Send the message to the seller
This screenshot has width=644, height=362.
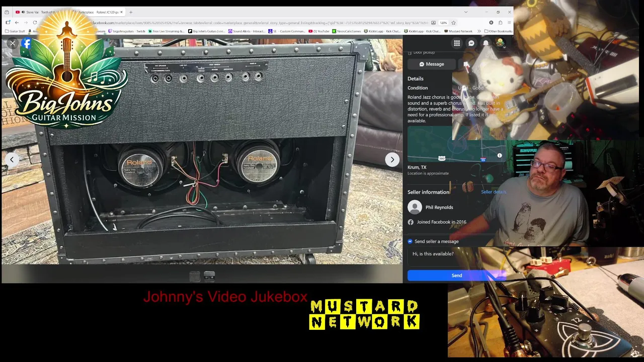tap(456, 276)
